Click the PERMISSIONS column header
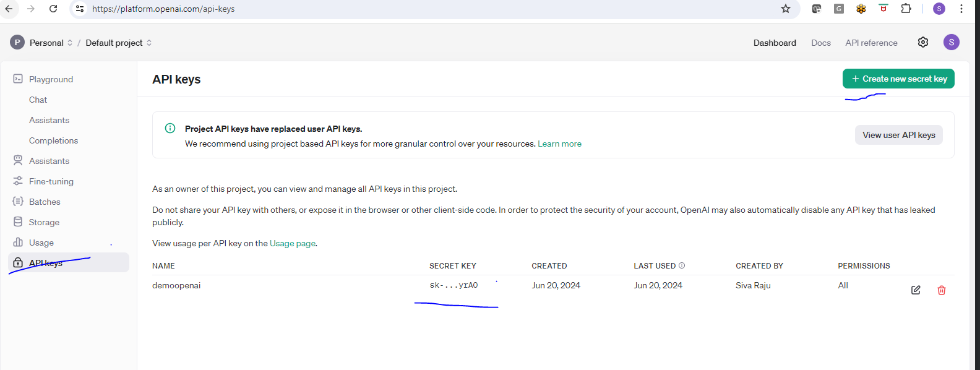Image resolution: width=980 pixels, height=370 pixels. point(864,265)
